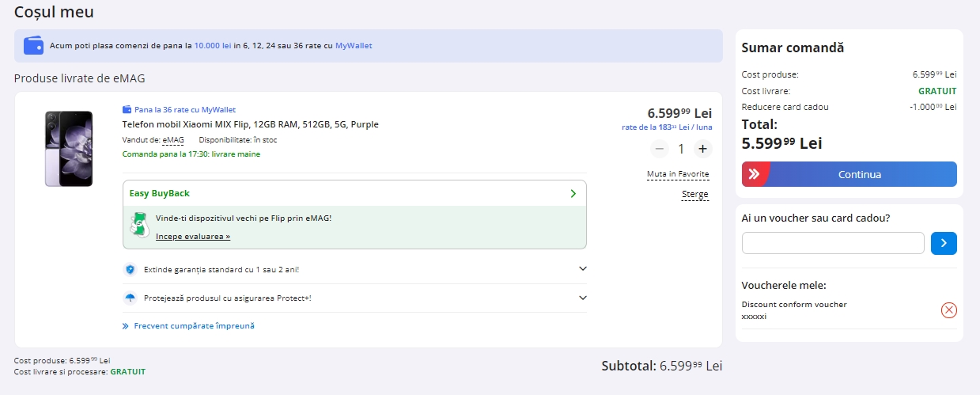
Task: Expand the Protect+ insurance chevron
Action: pos(583,298)
